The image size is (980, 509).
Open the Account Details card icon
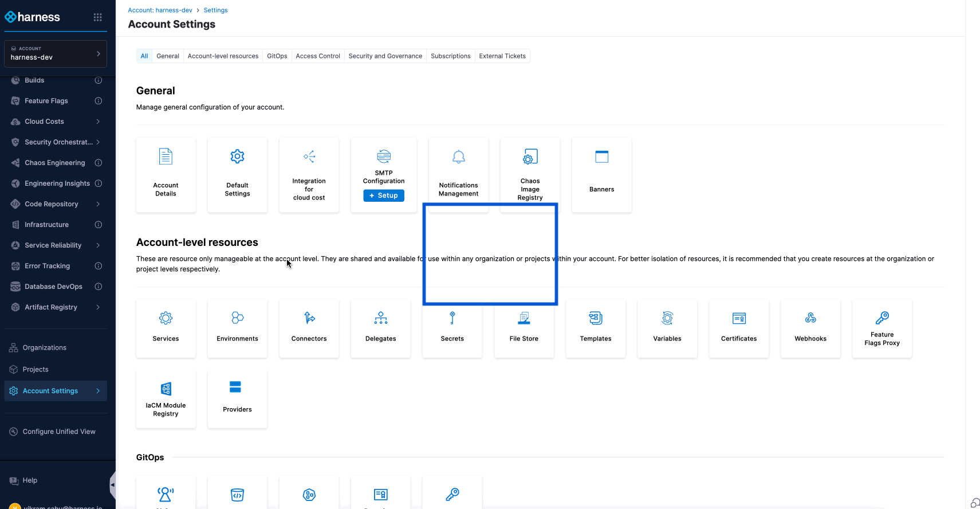pyautogui.click(x=166, y=156)
